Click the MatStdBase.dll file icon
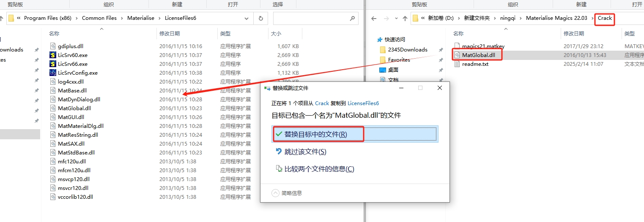644x222 pixels. pyautogui.click(x=53, y=152)
